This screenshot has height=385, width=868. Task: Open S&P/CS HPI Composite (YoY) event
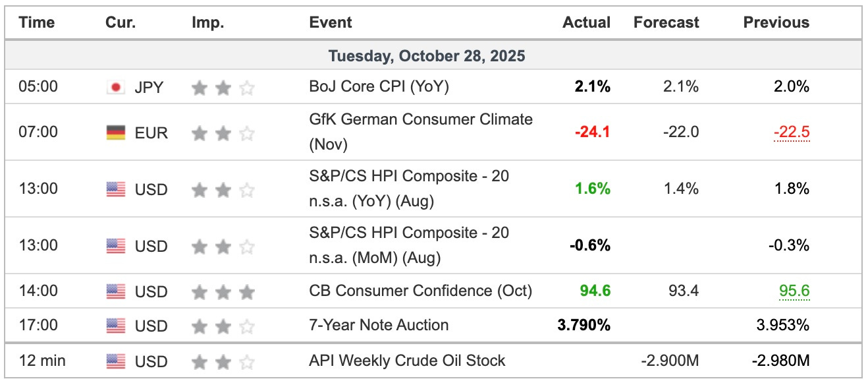[409, 189]
